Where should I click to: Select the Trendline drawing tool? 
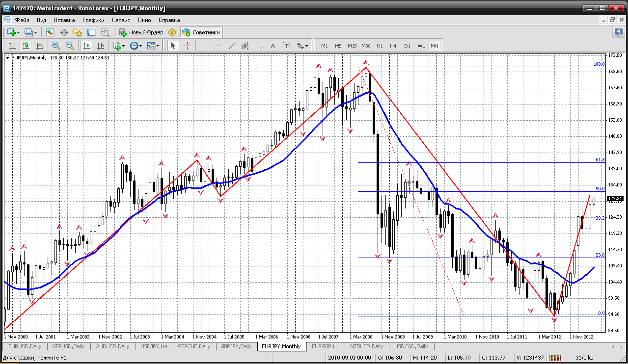pos(232,46)
